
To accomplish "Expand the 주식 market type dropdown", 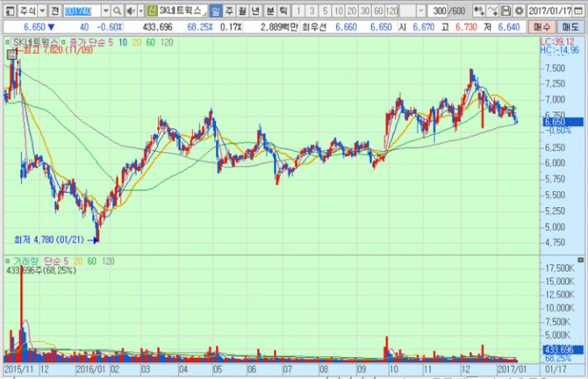I will tap(41, 10).
